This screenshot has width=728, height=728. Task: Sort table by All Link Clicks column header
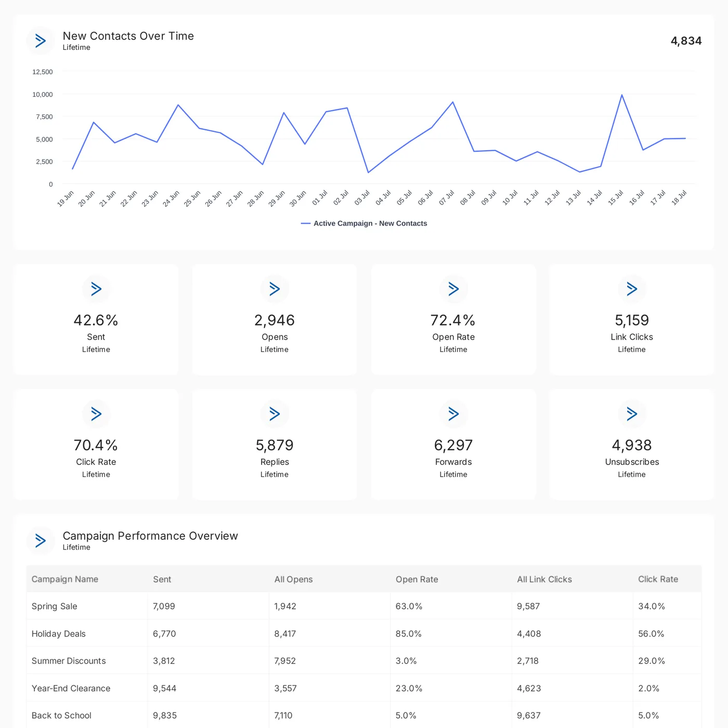coord(544,579)
